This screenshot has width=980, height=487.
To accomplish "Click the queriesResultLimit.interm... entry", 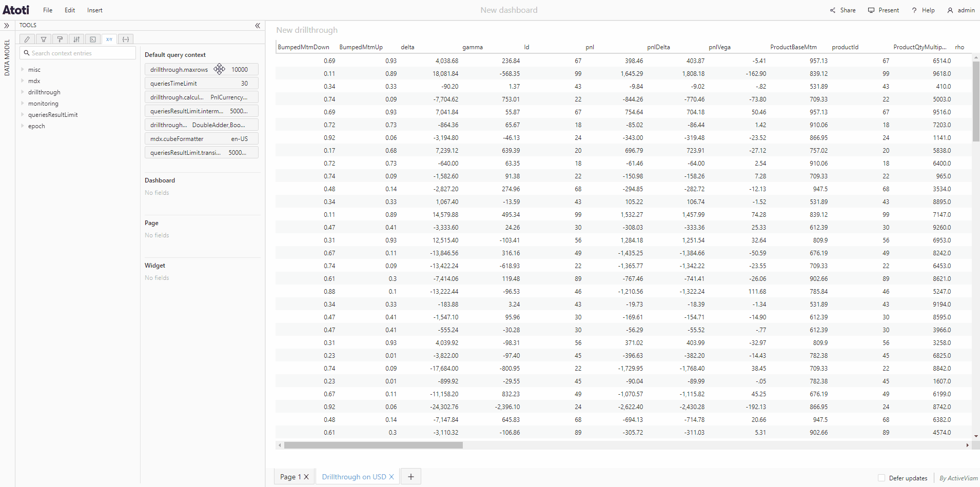I will [202, 111].
